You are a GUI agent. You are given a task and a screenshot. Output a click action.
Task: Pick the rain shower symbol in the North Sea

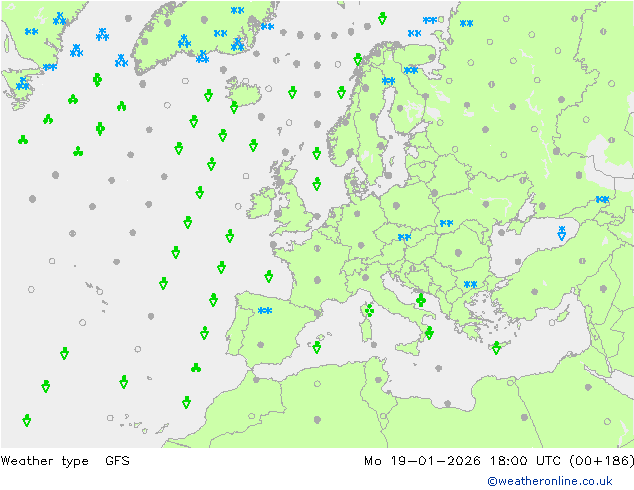[317, 184]
